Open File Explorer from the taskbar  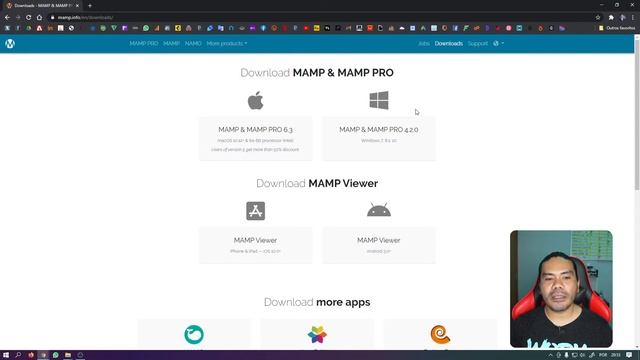point(68,355)
